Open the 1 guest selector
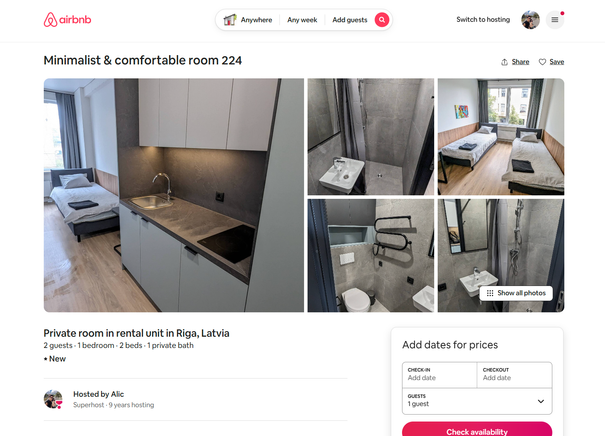 pos(477,401)
